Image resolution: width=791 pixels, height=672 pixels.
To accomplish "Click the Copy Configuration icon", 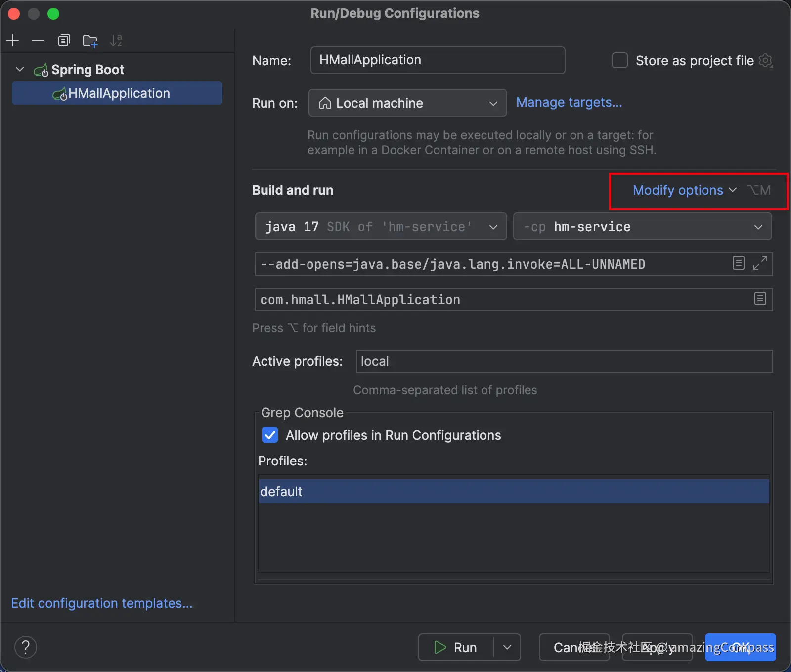I will coord(64,40).
